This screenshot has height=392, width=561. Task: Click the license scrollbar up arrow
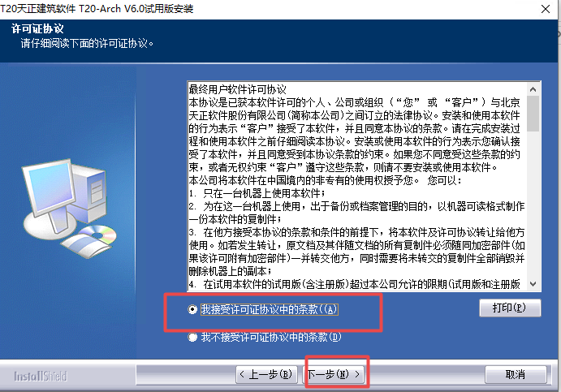point(533,89)
